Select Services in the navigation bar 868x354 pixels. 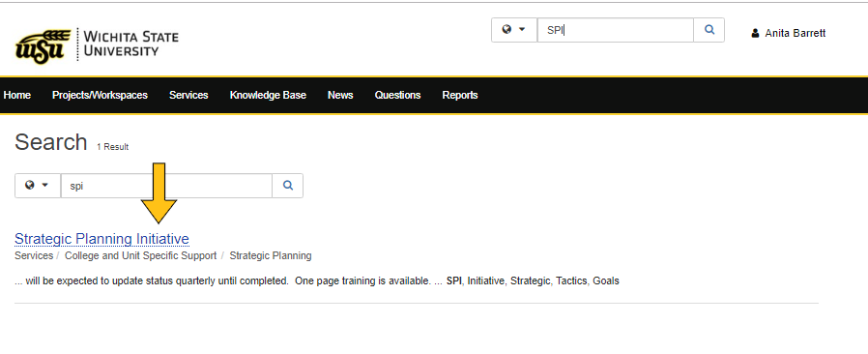point(188,96)
